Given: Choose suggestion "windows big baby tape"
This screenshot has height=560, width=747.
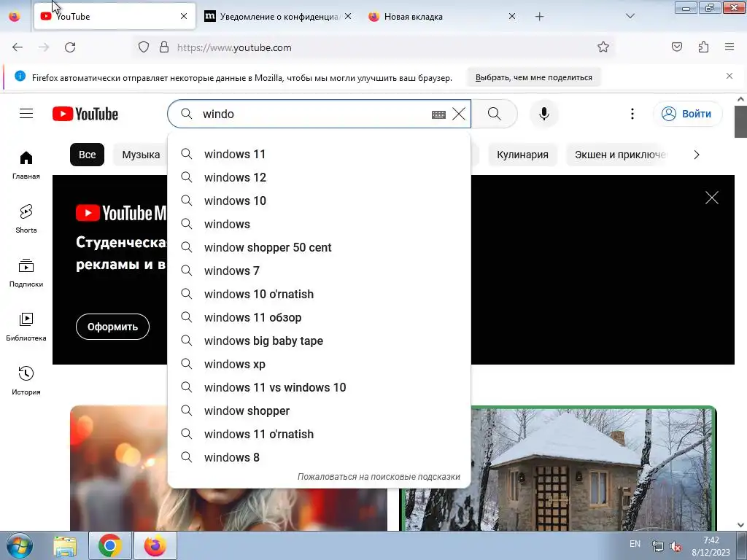Looking at the screenshot, I should [x=320, y=341].
